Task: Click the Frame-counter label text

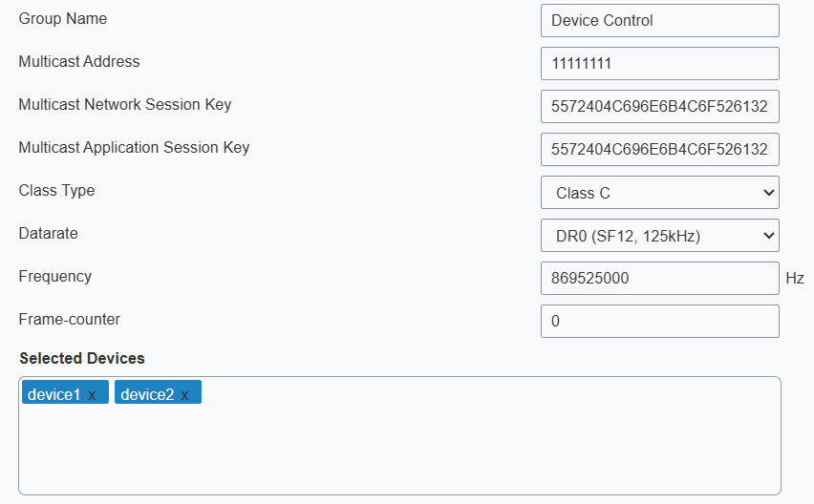Action: point(69,320)
